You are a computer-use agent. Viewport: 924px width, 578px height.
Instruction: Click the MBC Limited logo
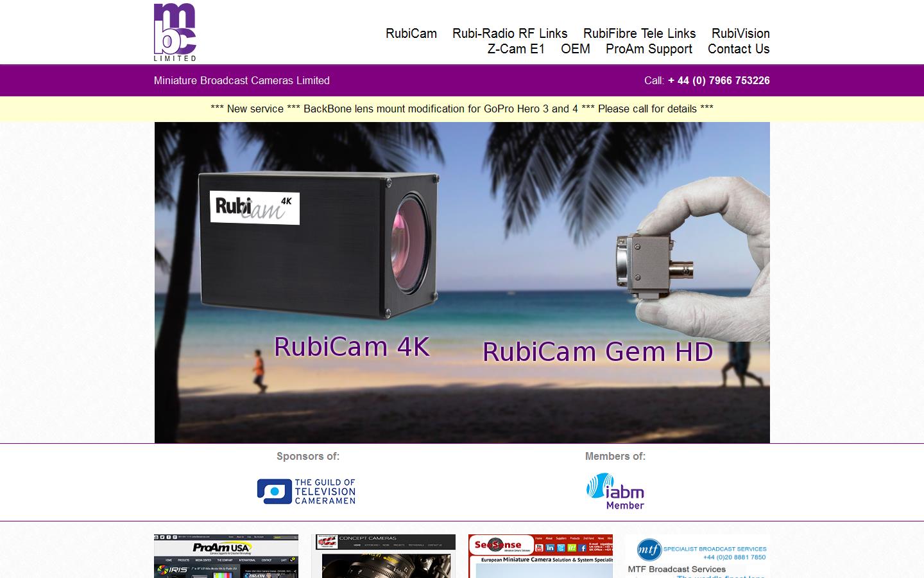tap(173, 32)
